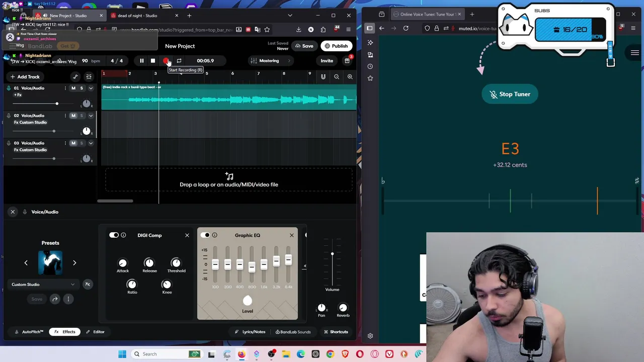Publish the project
Screen dimensions: 644x362
click(x=336, y=46)
